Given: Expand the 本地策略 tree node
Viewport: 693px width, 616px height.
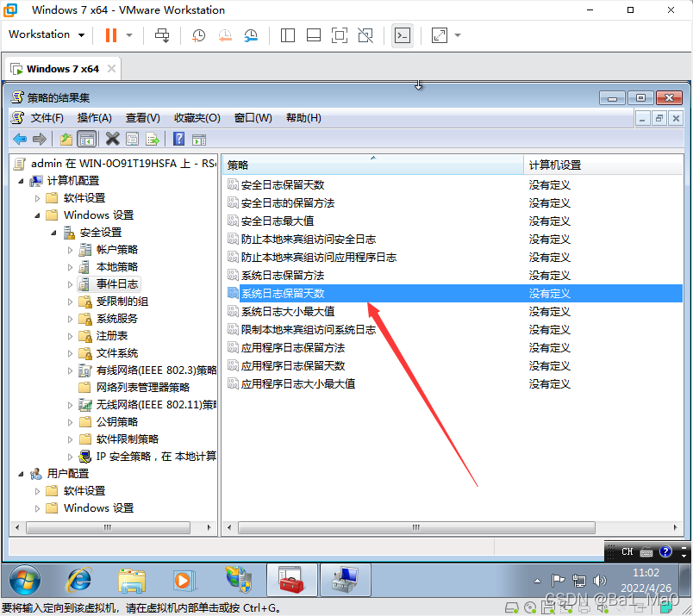Looking at the screenshot, I should click(70, 267).
